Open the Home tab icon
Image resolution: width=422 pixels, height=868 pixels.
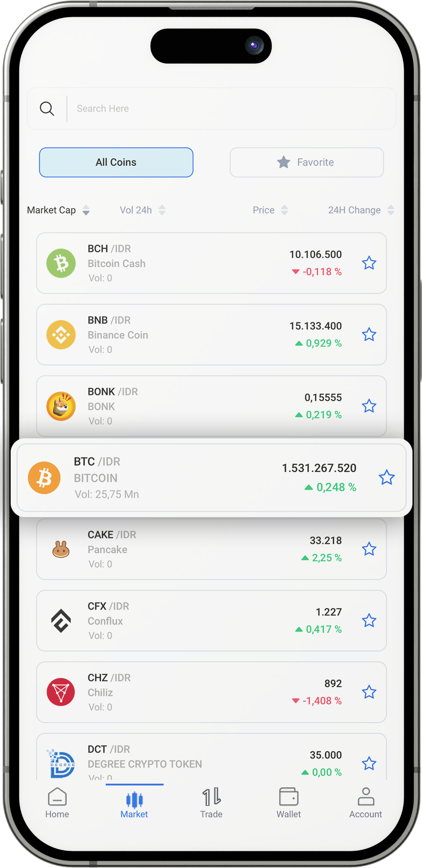coord(57,797)
